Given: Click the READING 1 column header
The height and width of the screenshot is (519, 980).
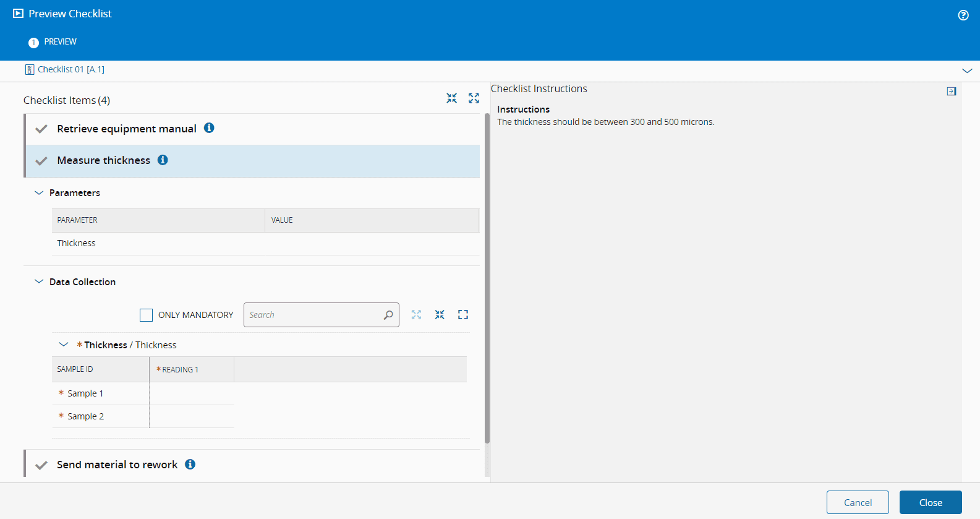Looking at the screenshot, I should click(x=192, y=369).
